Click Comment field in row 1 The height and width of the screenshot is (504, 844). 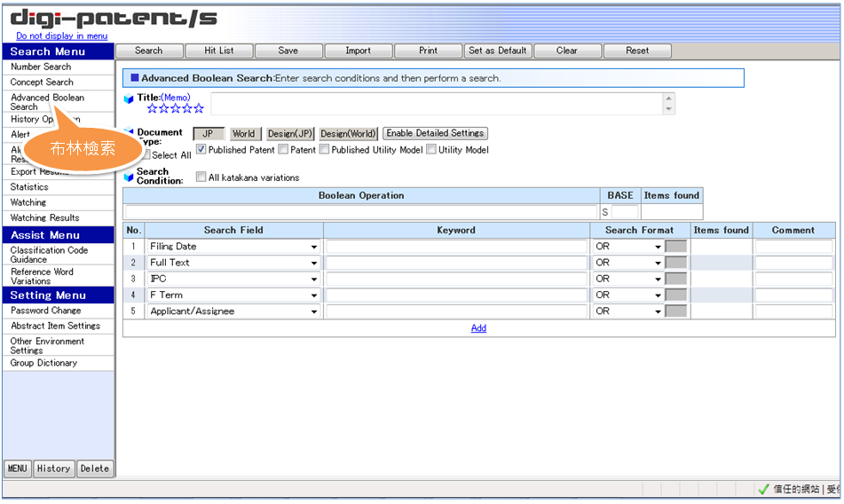[x=794, y=247]
